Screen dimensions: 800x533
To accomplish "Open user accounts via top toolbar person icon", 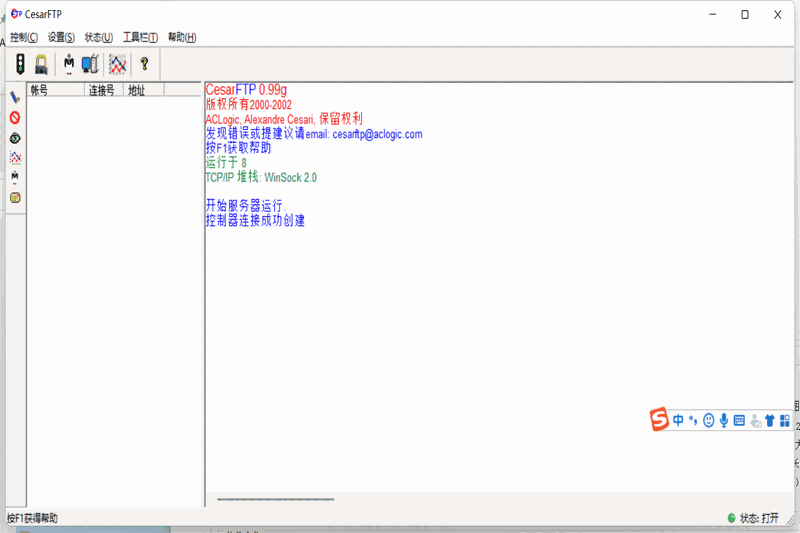I will [x=69, y=64].
